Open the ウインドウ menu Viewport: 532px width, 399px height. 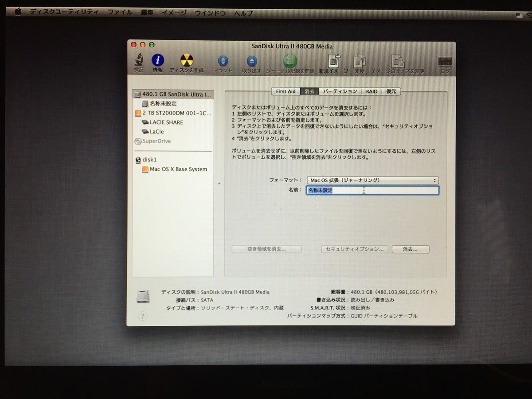pyautogui.click(x=210, y=13)
